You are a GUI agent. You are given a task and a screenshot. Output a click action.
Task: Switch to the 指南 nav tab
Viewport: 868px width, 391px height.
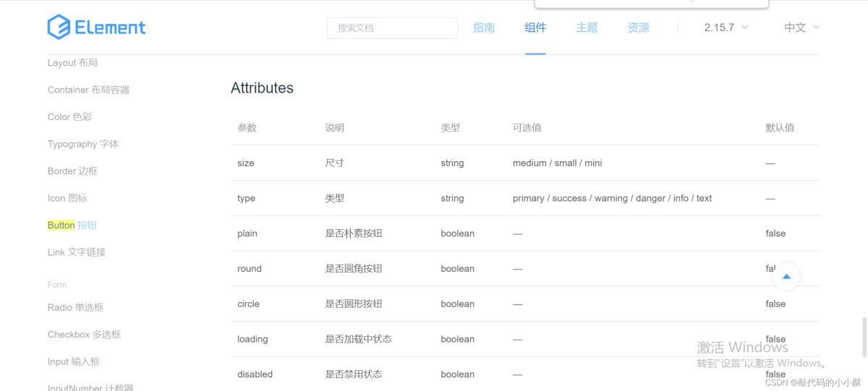tap(484, 27)
